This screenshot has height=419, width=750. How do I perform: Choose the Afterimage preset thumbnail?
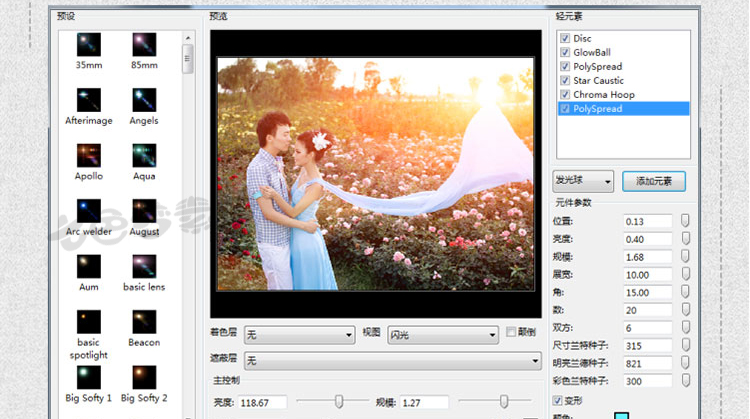(89, 100)
